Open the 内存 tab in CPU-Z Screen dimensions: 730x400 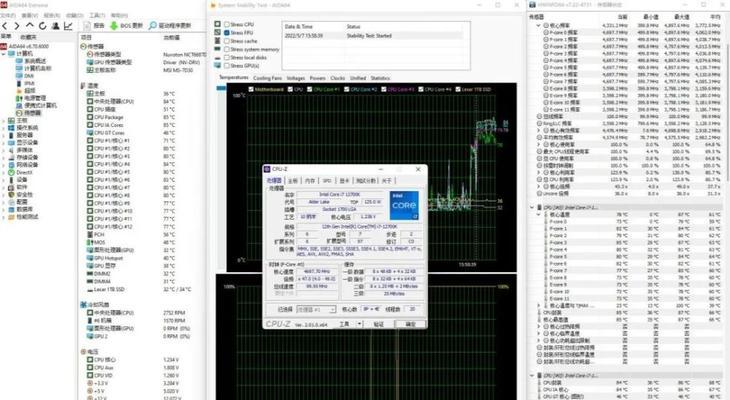pyautogui.click(x=310, y=181)
